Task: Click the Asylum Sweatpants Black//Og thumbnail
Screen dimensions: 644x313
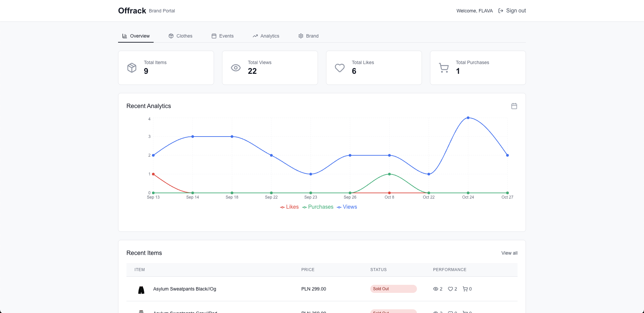Action: [141, 289]
